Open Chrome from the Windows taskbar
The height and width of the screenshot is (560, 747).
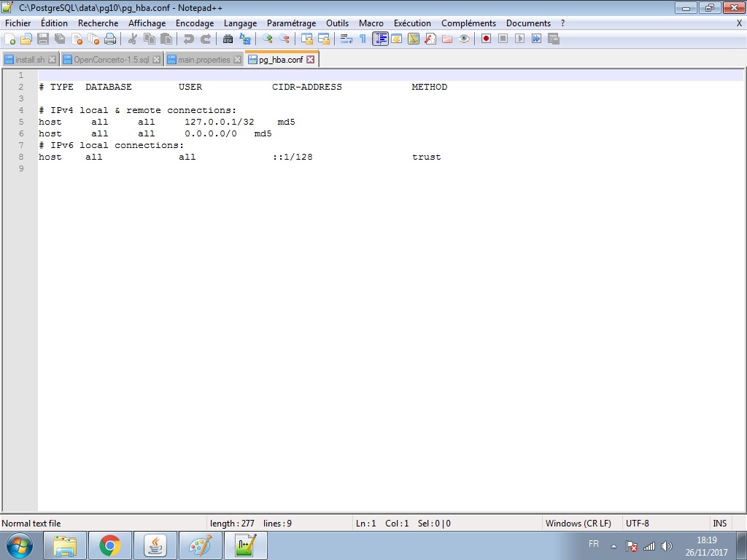[x=110, y=545]
